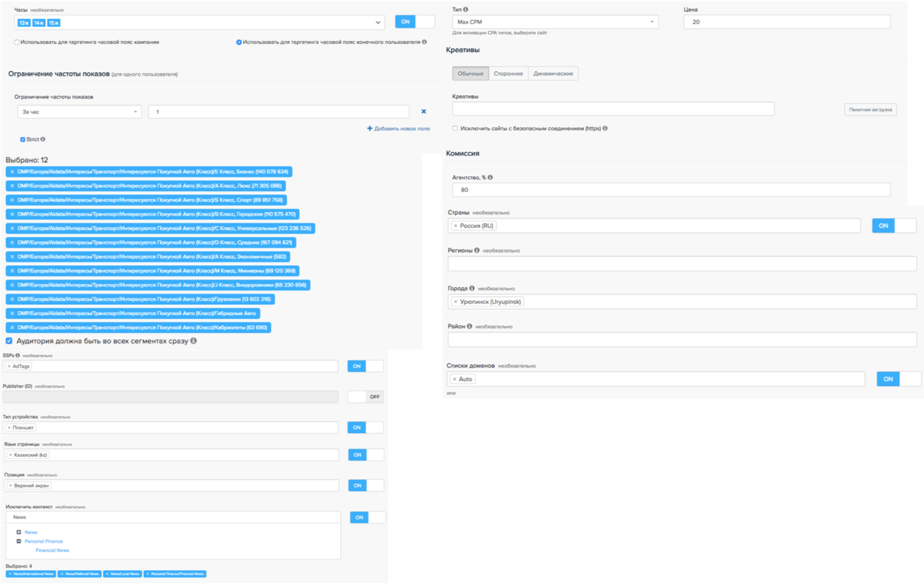This screenshot has width=924, height=583.
Task: Click info icon next to Тип label
Action: point(465,9)
